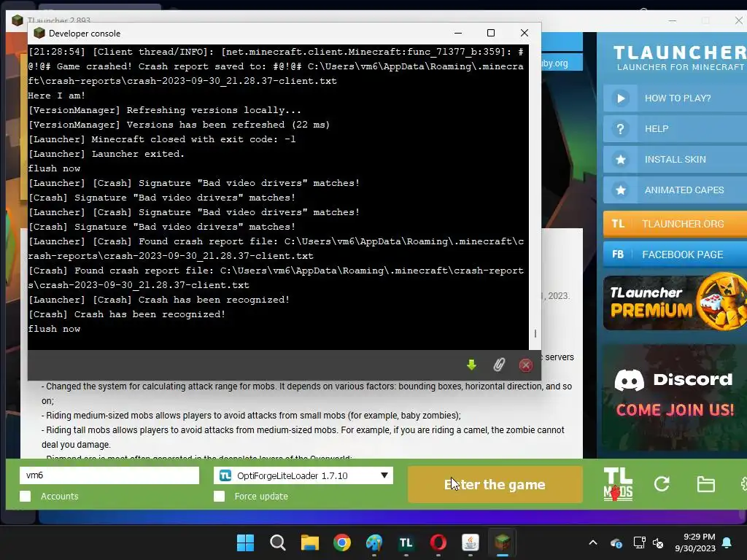Click the star icon next to Animated Capes
The height and width of the screenshot is (560, 747).
point(620,190)
